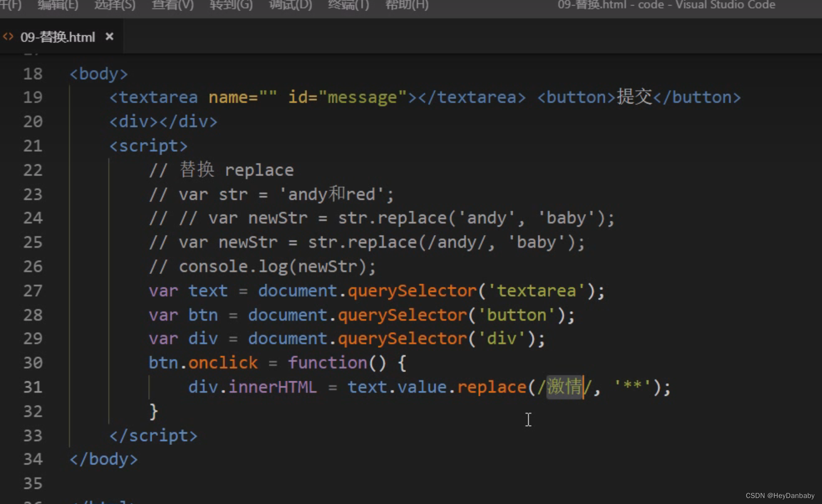Click the highlighted 激情 regex text

click(x=565, y=387)
